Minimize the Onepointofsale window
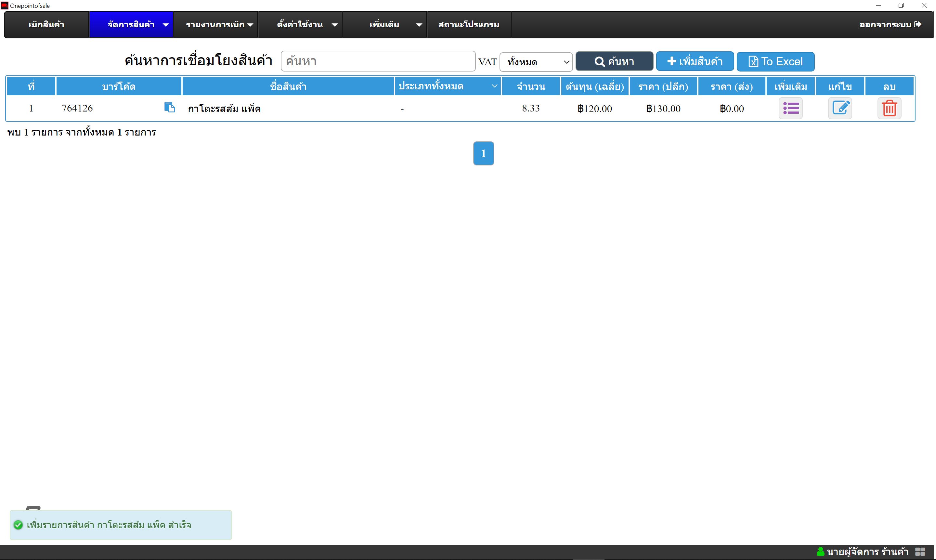This screenshot has width=936, height=560. (x=878, y=5)
